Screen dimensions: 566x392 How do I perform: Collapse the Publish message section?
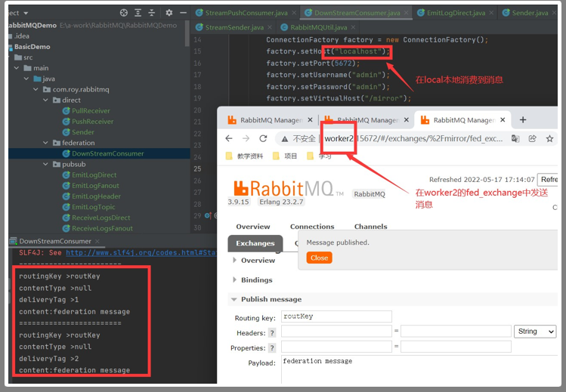point(234,299)
